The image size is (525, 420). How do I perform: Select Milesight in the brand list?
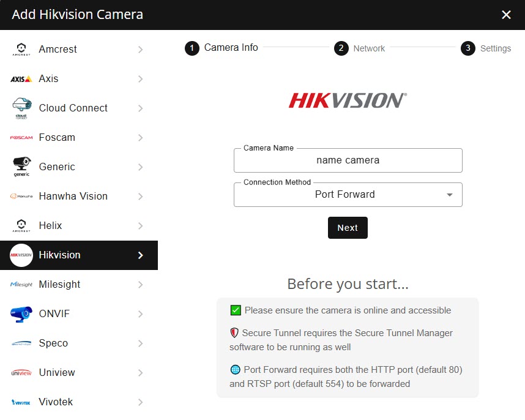(x=79, y=284)
